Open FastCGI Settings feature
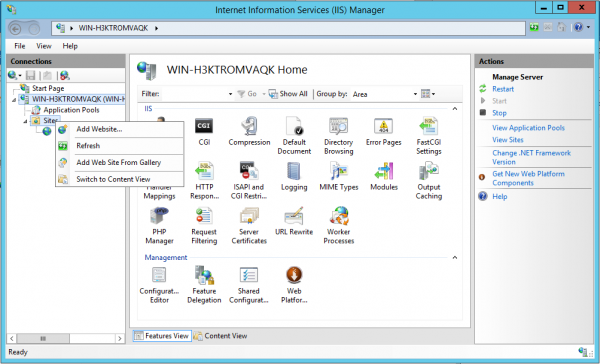Viewport: 600px width, 364px height. coord(429,135)
